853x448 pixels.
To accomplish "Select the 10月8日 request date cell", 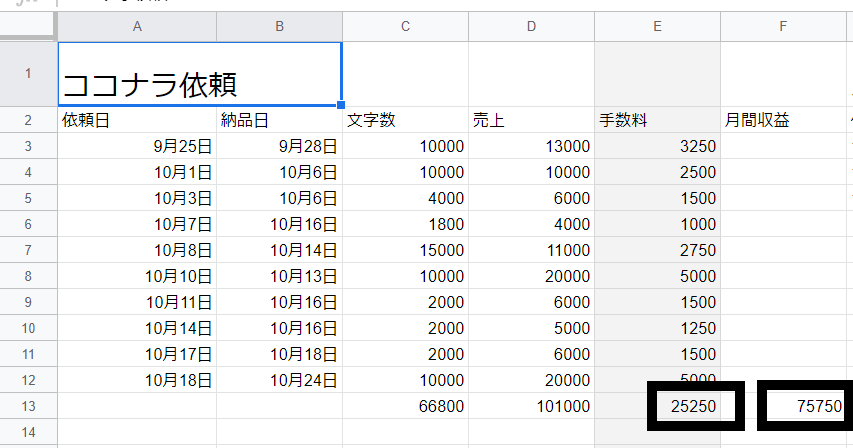I will pyautogui.click(x=137, y=250).
